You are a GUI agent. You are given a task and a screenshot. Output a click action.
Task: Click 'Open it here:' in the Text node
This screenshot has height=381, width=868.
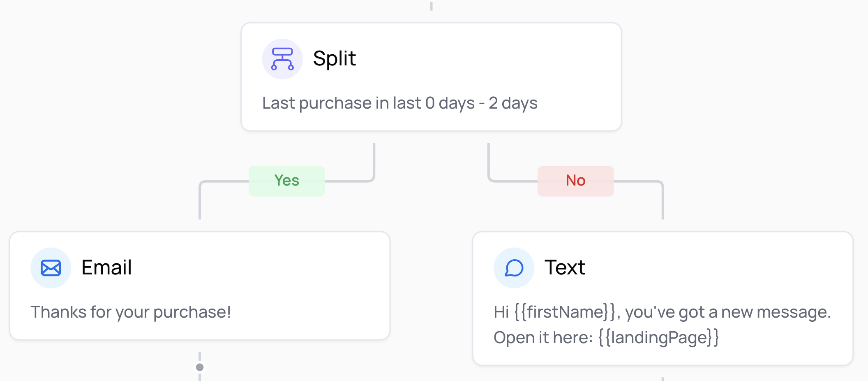(x=543, y=337)
